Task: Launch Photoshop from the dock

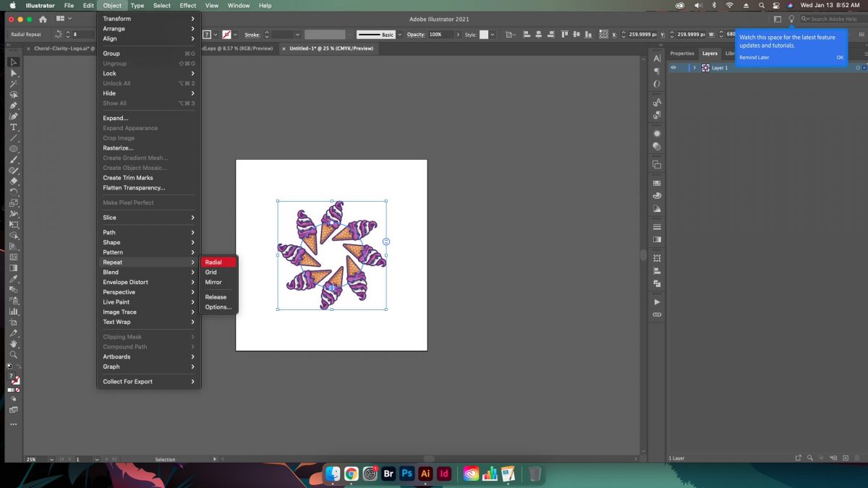Action: coord(407,474)
